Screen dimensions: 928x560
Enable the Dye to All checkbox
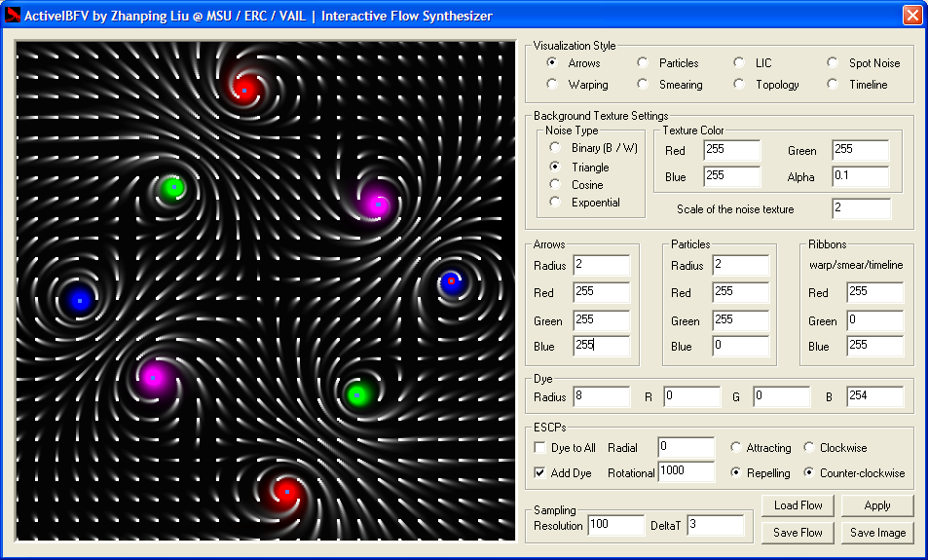(x=540, y=448)
